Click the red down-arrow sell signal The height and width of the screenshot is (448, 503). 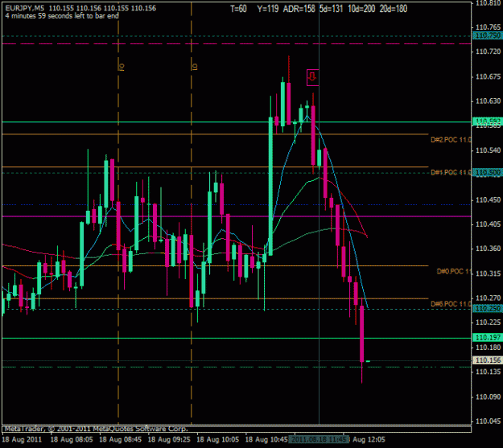312,77
